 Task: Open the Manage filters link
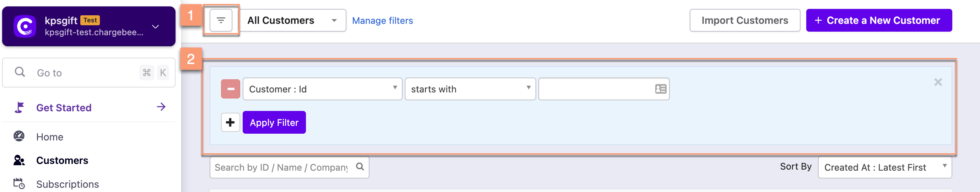pyautogui.click(x=382, y=21)
